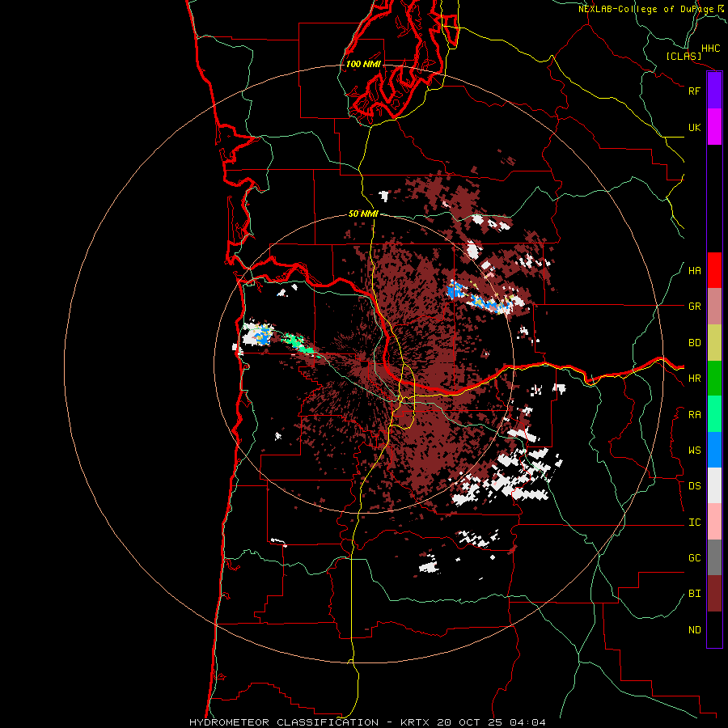The height and width of the screenshot is (728, 728).
Task: Select the BD yellow legend swatch
Action: tap(714, 343)
